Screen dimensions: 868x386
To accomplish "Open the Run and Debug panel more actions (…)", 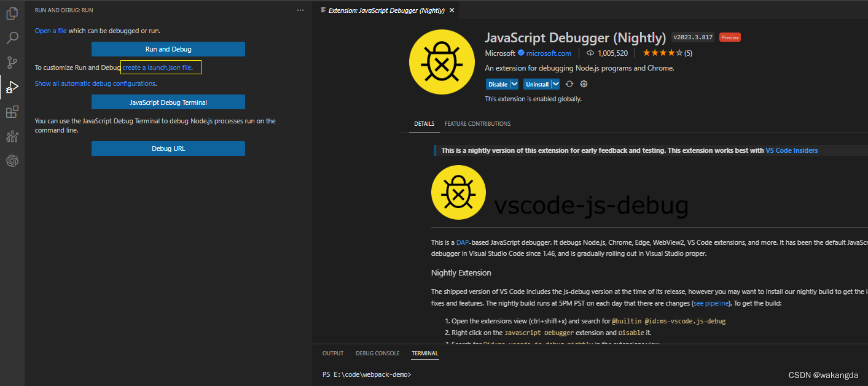I will point(300,10).
